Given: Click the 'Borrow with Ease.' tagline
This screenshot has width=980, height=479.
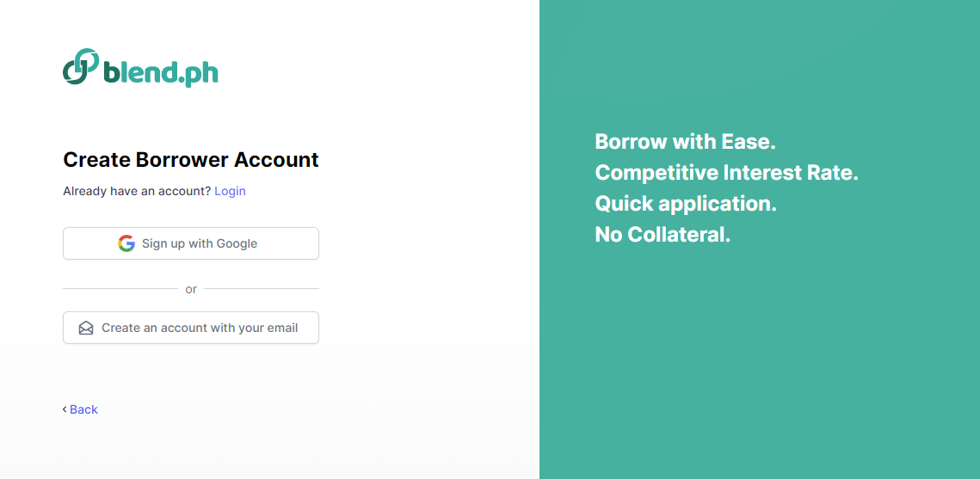Looking at the screenshot, I should (x=685, y=141).
